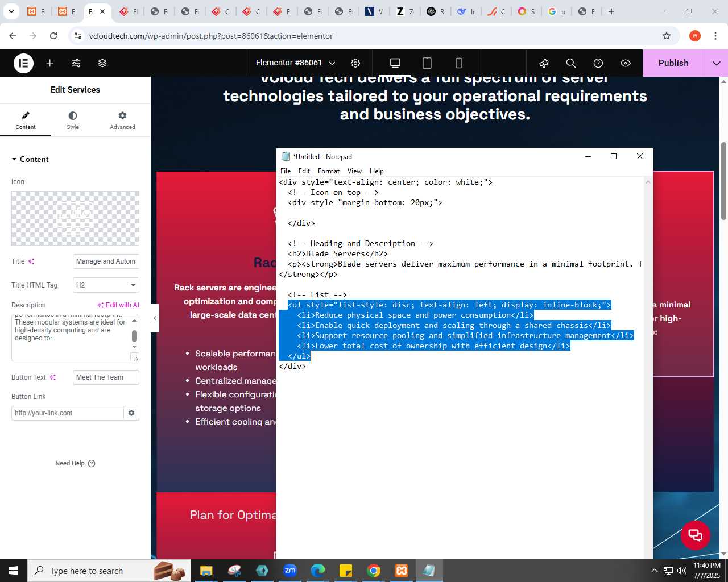
Task: Open Notepad Edit menu
Action: 304,171
